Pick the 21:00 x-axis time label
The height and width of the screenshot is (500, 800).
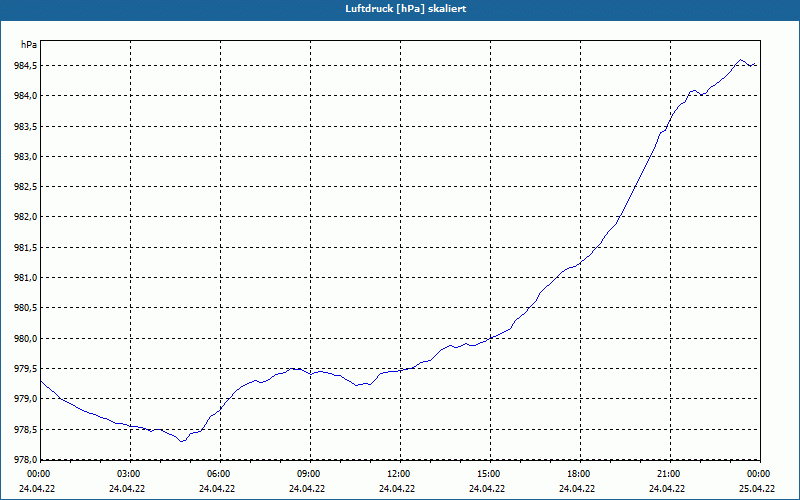point(670,474)
